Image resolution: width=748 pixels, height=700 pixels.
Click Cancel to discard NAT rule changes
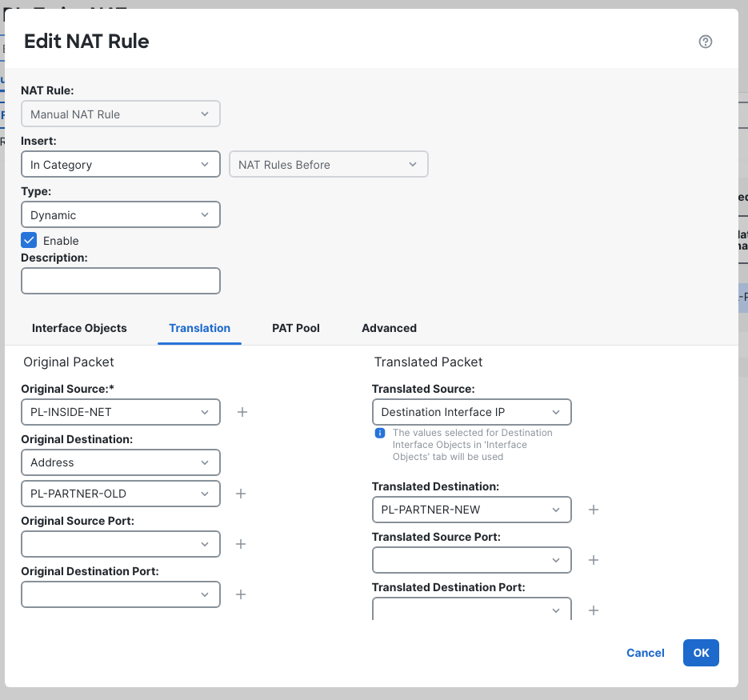645,653
